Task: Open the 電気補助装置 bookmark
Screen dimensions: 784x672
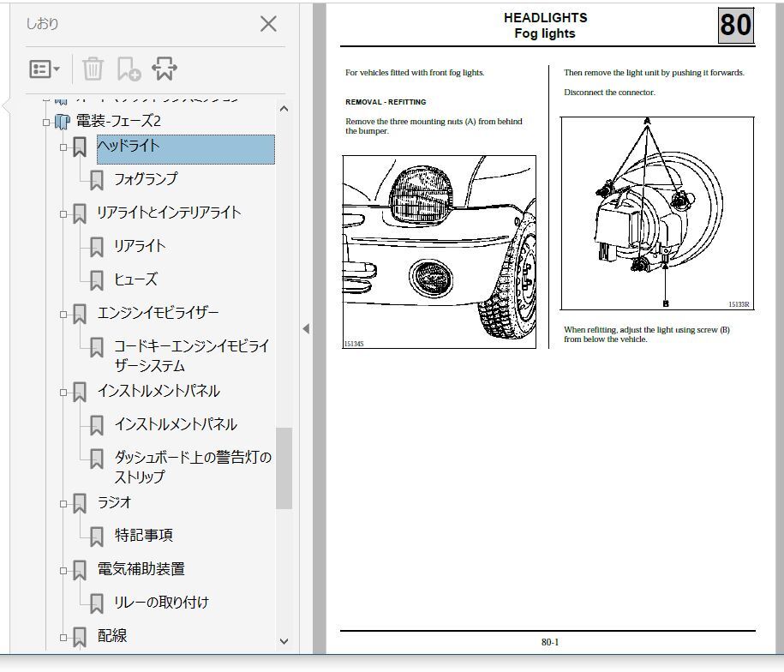Action: 141,568
